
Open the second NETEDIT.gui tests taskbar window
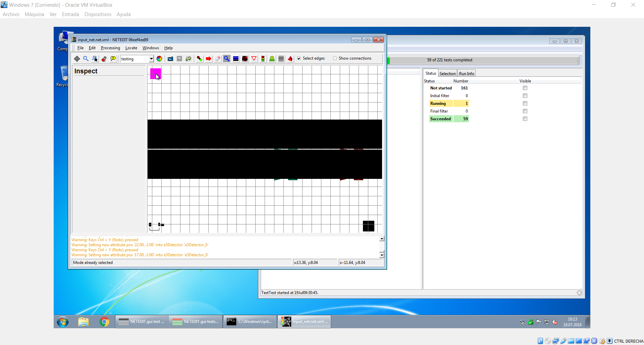coord(196,322)
